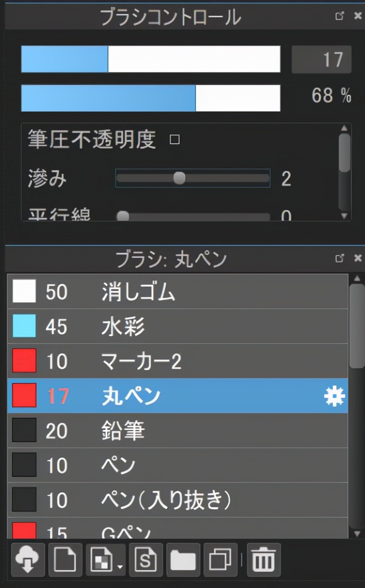365x588 pixels.
Task: Click the add brush folder icon
Action: (183, 560)
